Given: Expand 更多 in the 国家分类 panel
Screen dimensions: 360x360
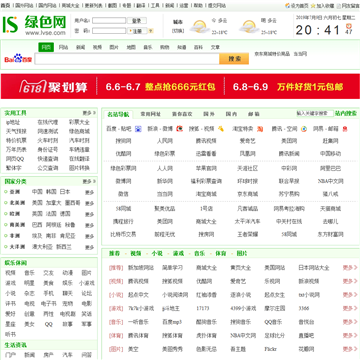Looking at the screenshot, I should coord(89,182).
